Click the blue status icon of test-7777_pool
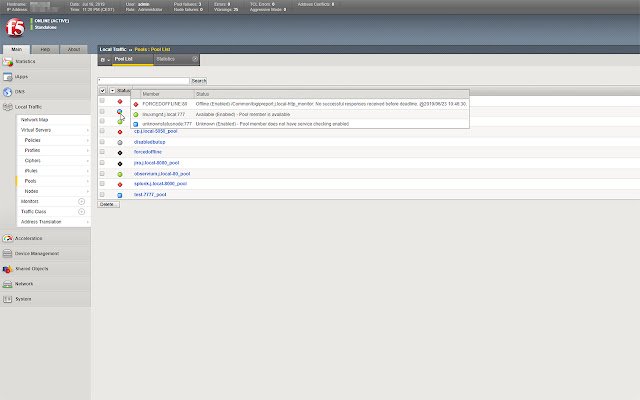 (x=120, y=195)
